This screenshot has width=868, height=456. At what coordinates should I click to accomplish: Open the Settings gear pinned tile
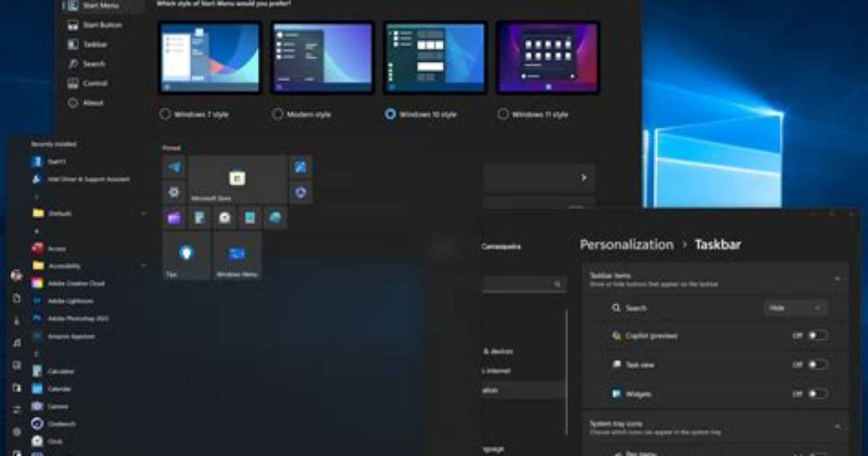tap(174, 192)
